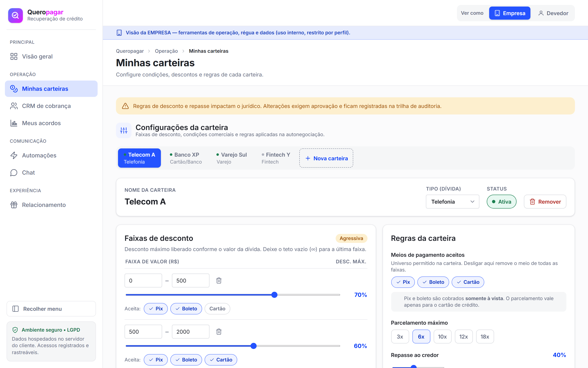Switch view to Devedor
The height and width of the screenshot is (368, 588).
click(553, 13)
